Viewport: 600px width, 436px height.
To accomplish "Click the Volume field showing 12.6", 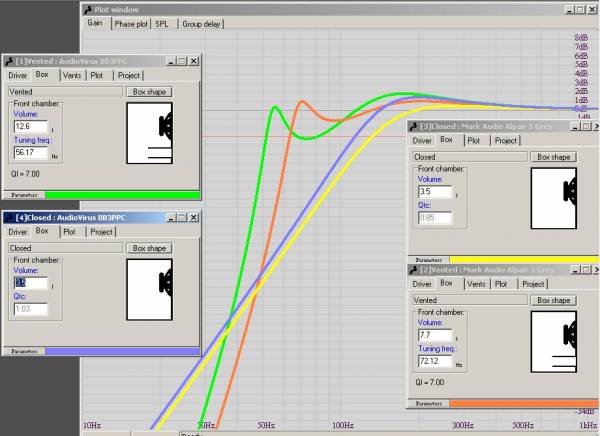I will (x=31, y=126).
